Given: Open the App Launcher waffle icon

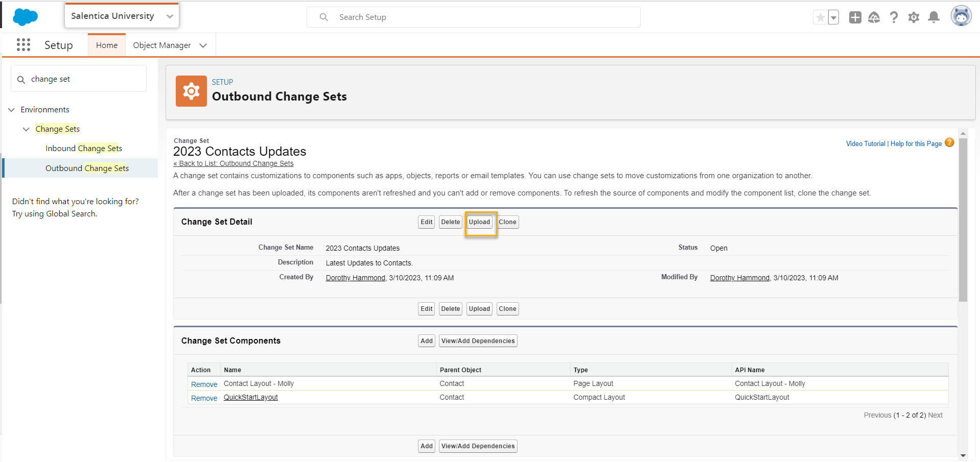Looking at the screenshot, I should [24, 45].
